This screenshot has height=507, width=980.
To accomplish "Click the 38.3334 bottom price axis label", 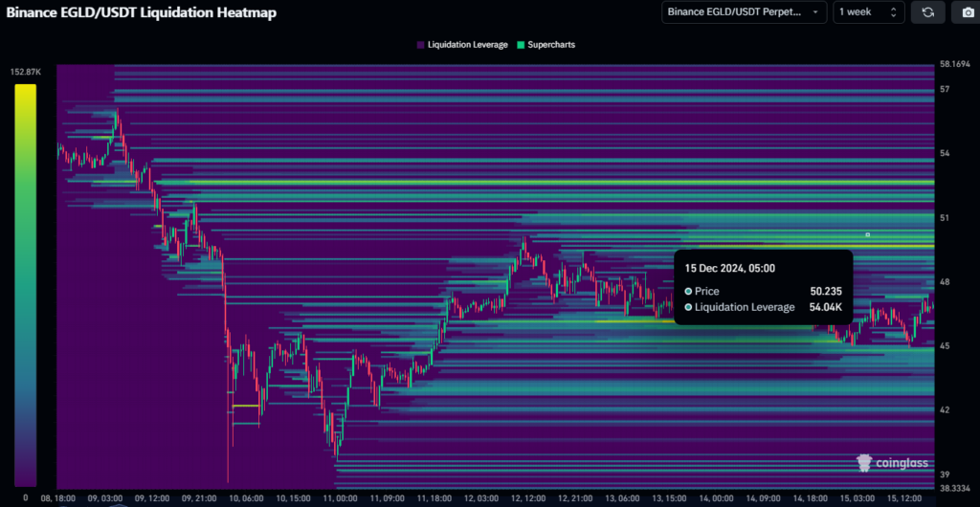I will coord(954,488).
